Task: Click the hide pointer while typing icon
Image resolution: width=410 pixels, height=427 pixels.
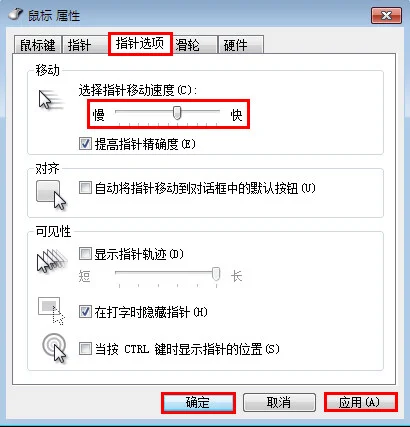Action: click(x=51, y=311)
